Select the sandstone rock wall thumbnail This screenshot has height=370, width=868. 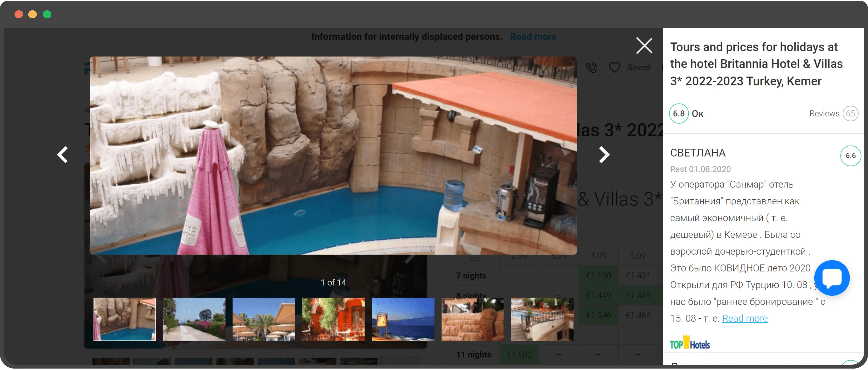pyautogui.click(x=472, y=319)
